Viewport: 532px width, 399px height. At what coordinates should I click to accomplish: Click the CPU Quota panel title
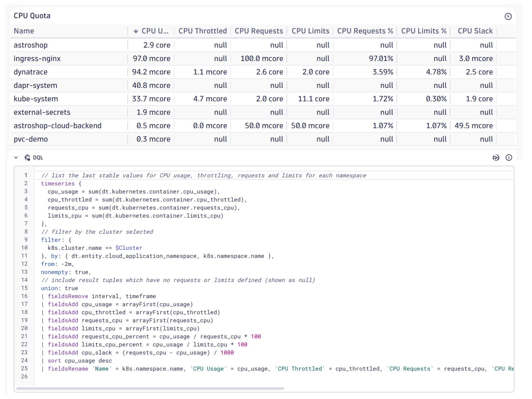click(32, 16)
